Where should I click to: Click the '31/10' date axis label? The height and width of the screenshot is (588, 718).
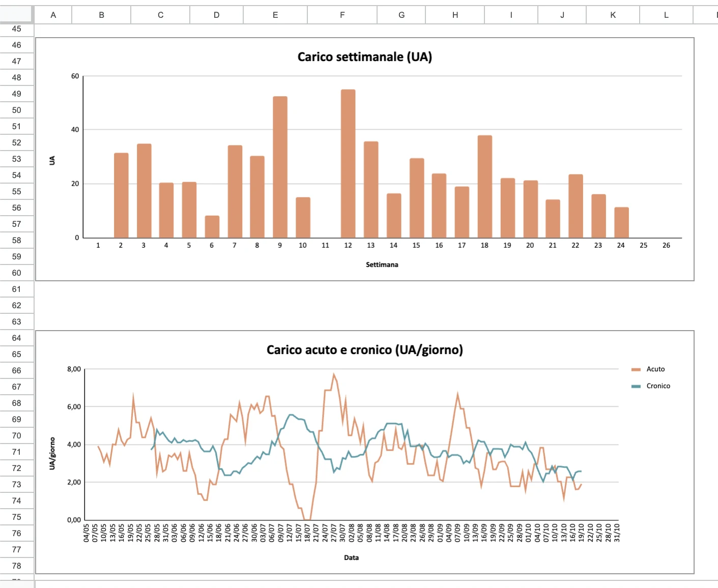click(x=617, y=533)
